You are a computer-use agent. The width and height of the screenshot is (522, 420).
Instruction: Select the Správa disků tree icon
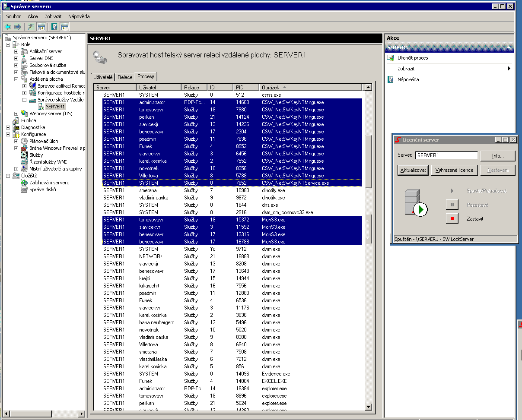tap(24, 189)
